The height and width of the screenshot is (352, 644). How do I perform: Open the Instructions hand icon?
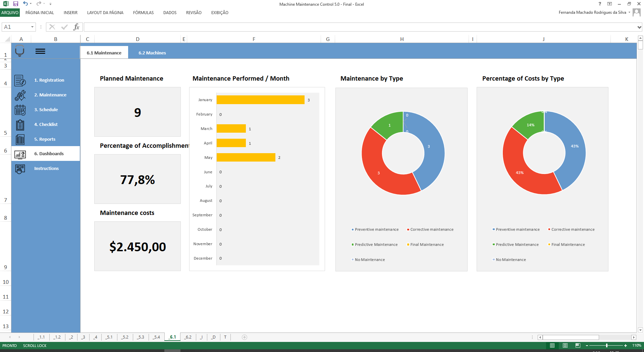[x=20, y=169]
